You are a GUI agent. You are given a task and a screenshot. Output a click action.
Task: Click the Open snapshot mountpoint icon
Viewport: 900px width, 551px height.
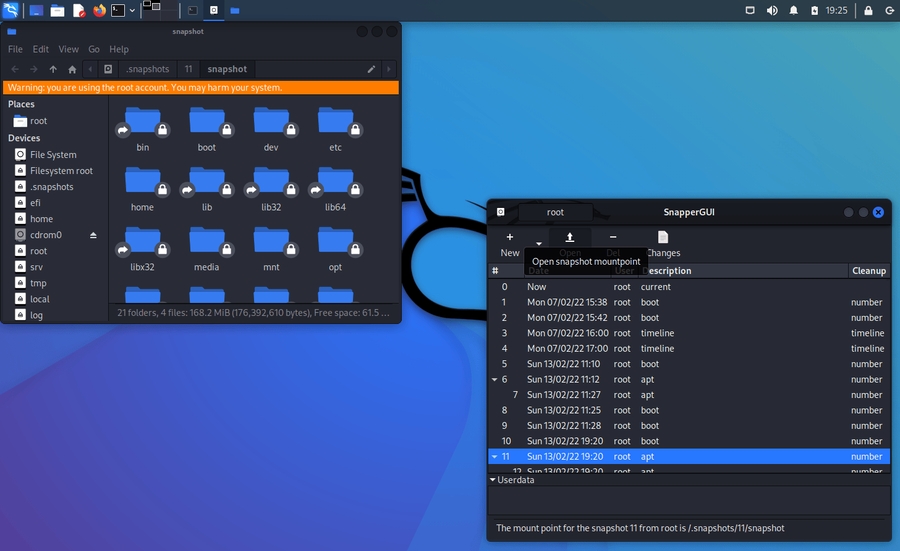[570, 238]
